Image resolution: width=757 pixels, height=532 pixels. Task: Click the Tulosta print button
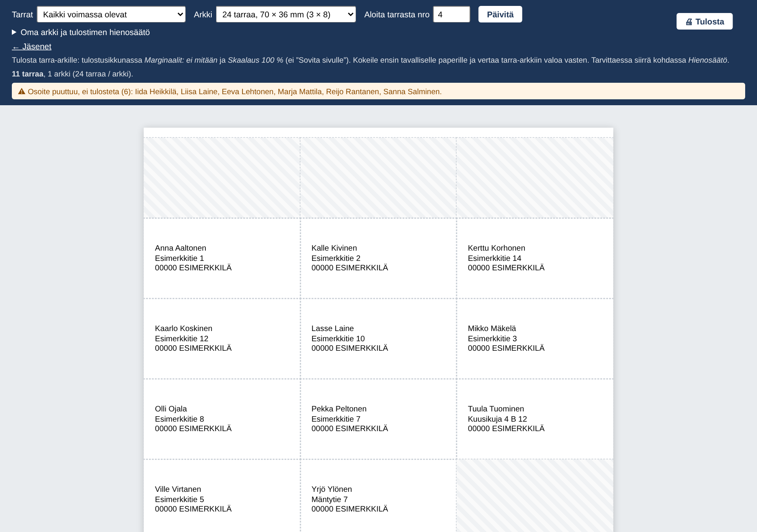(x=704, y=22)
